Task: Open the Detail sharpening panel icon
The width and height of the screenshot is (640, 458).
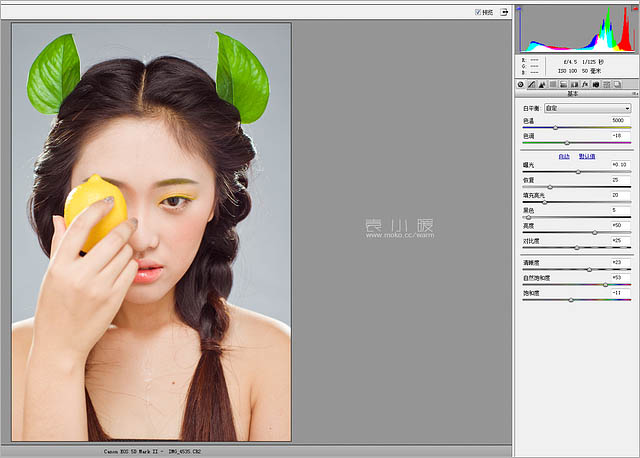Action: pos(543,84)
